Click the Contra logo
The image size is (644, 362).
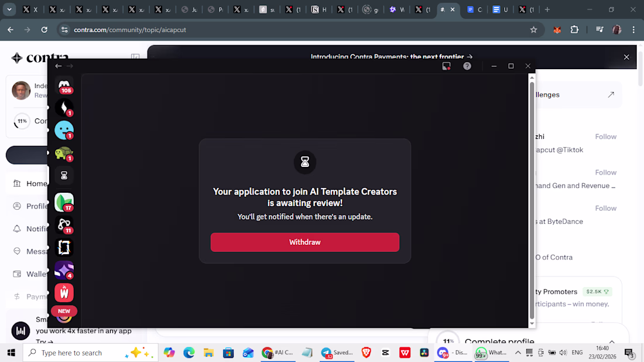point(40,58)
